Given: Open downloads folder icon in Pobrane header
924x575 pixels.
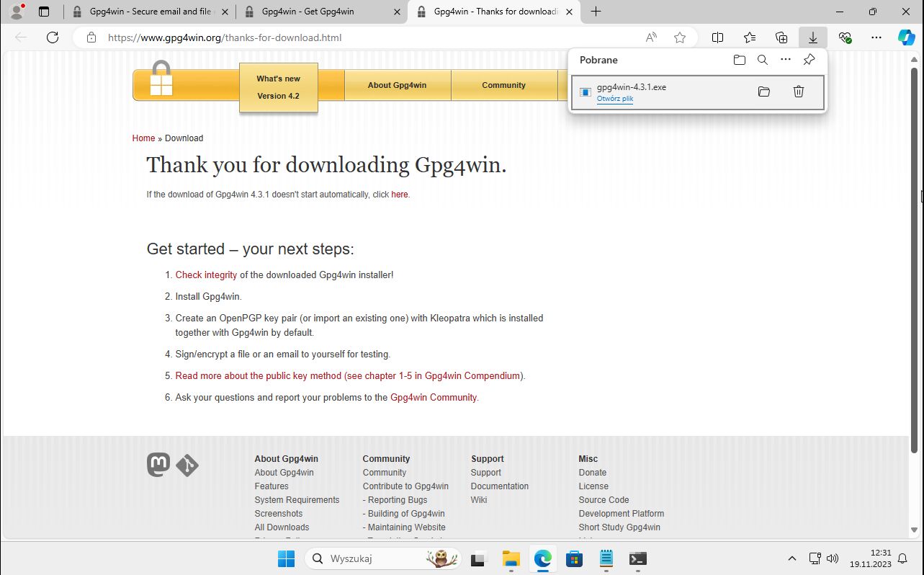Looking at the screenshot, I should (x=739, y=60).
